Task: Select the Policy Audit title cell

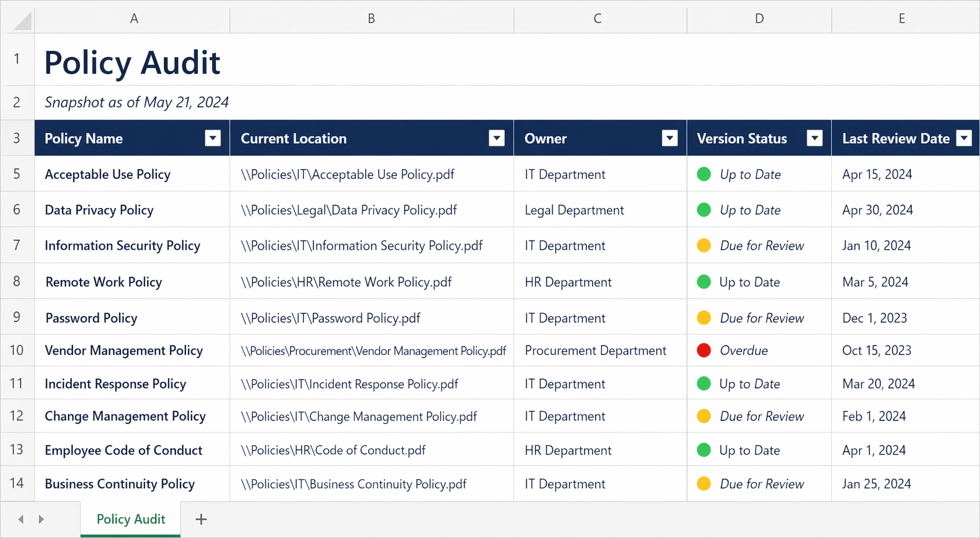Action: [133, 62]
